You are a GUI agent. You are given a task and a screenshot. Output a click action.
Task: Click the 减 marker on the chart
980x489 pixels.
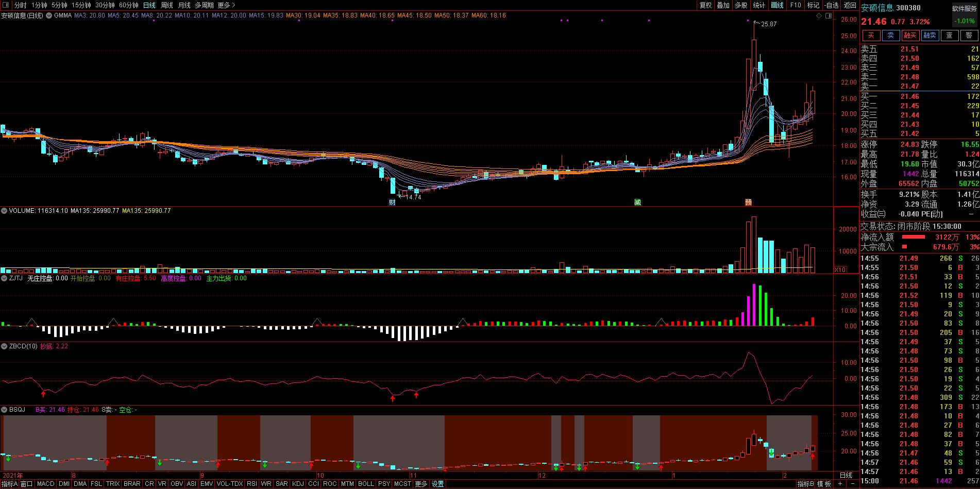coord(637,203)
